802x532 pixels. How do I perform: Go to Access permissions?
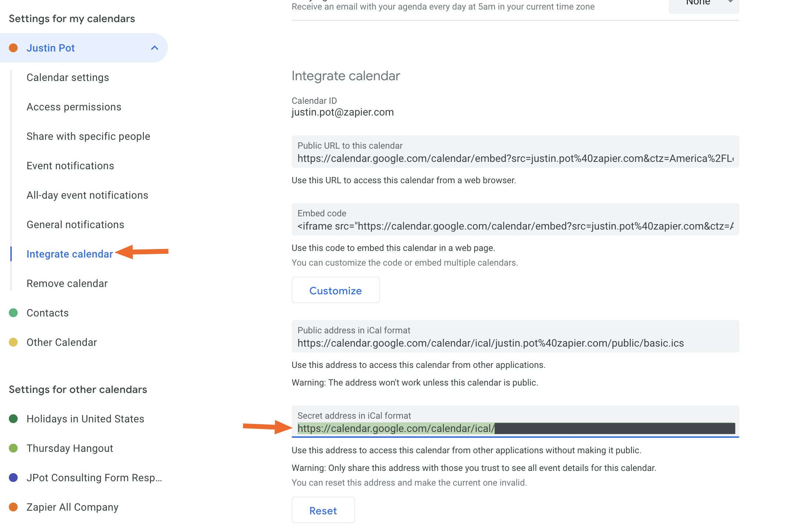[x=74, y=107]
